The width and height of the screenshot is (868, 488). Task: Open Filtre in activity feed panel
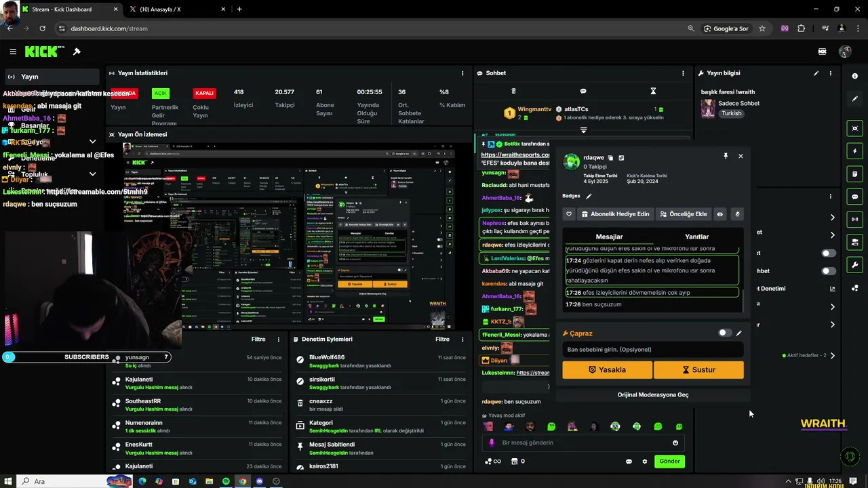[258, 339]
